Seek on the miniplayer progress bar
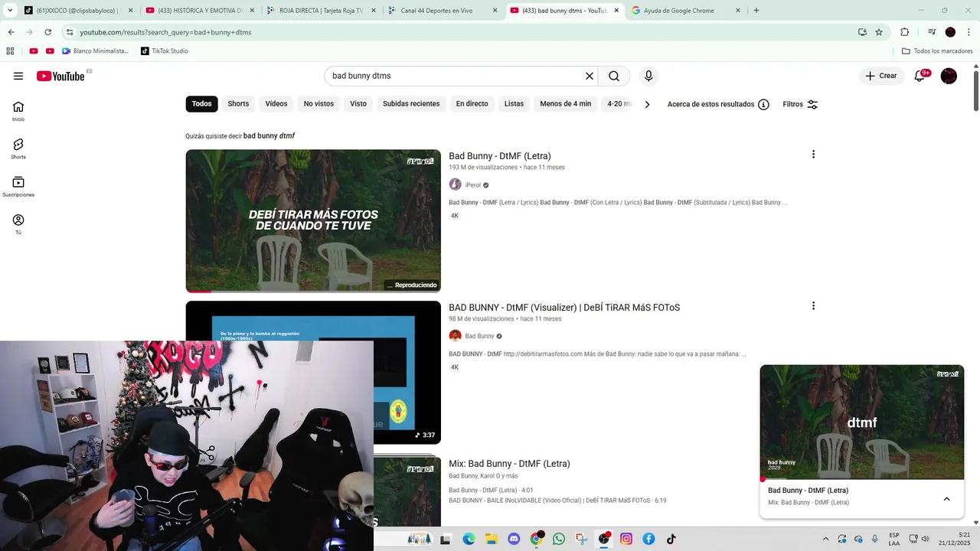This screenshot has height=551, width=980. click(x=862, y=480)
